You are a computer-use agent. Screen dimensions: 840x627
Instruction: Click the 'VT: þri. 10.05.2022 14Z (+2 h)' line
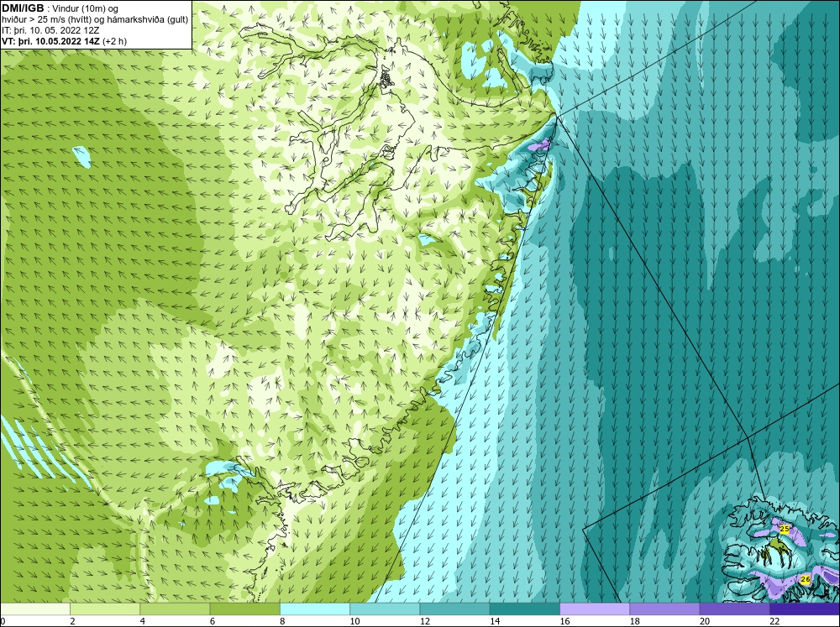point(65,40)
